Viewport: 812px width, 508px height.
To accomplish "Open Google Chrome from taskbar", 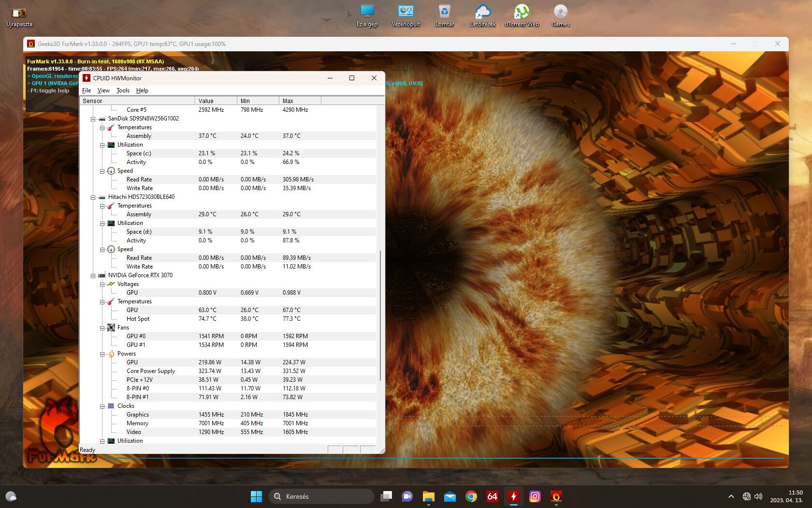I will (471, 496).
